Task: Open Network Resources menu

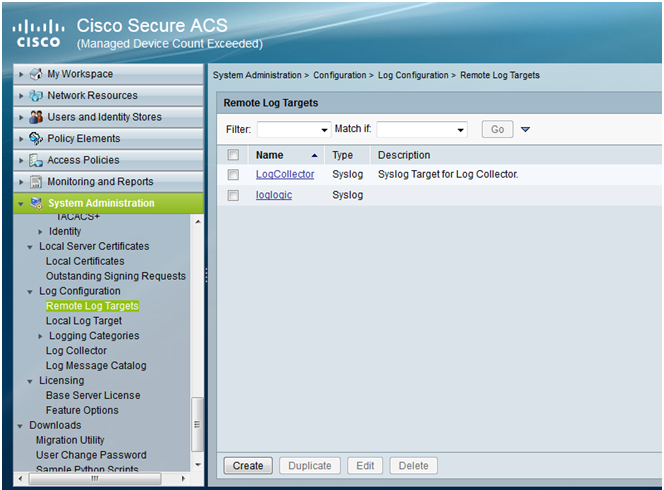Action: [108, 96]
